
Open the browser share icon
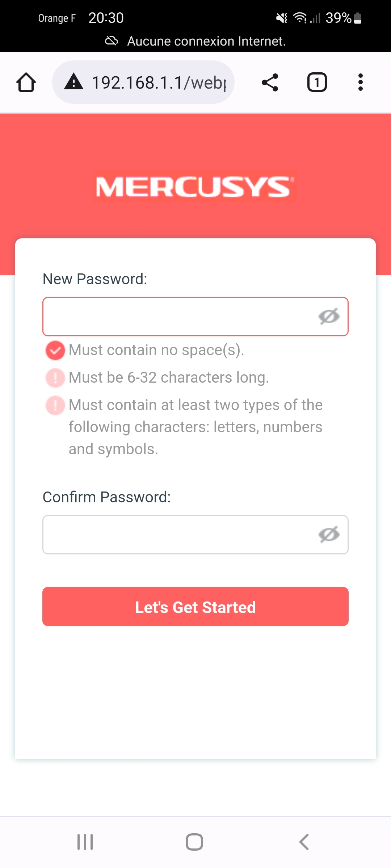pyautogui.click(x=270, y=82)
